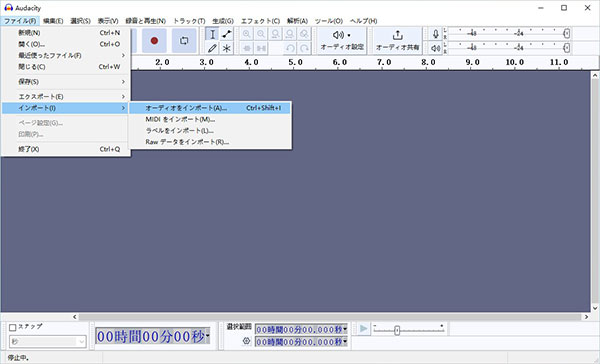
Task: Click the horizontal scrollbar left arrow
Action: (x=75, y=317)
